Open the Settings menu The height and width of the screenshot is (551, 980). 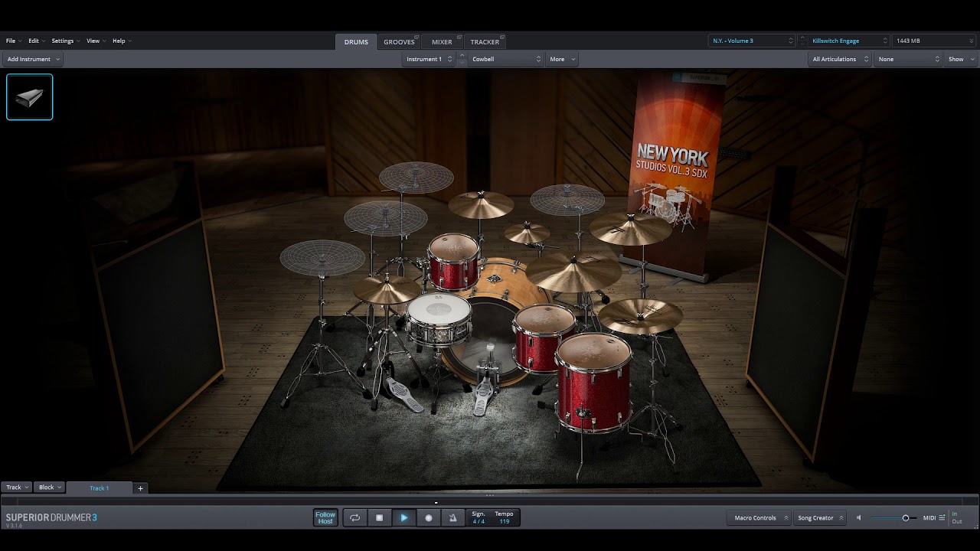click(65, 41)
